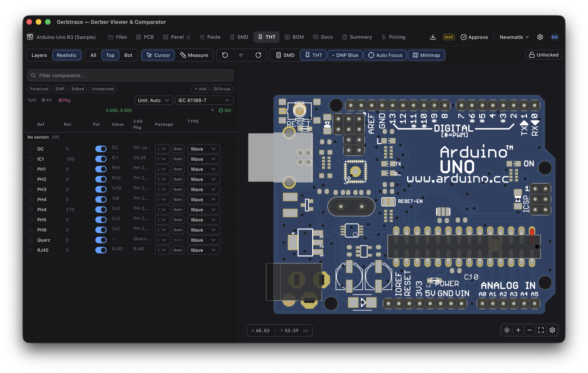Open the Unit: Auto dropdown
The image size is (588, 373).
click(x=154, y=100)
